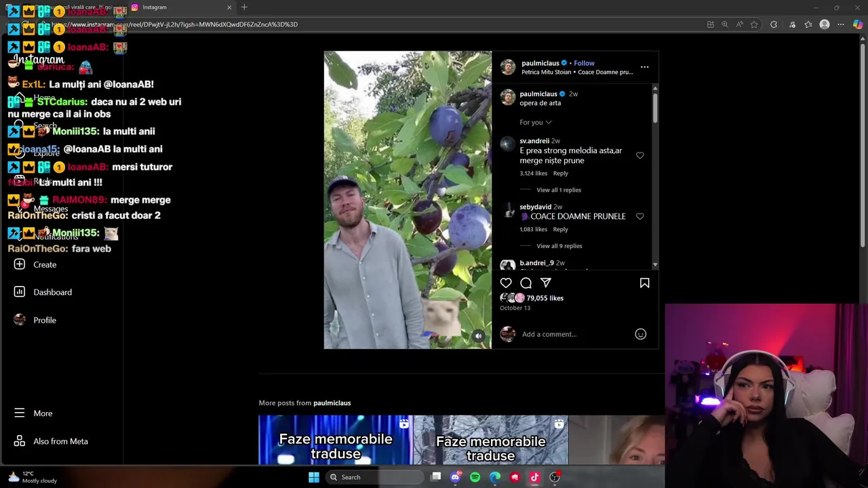The height and width of the screenshot is (488, 868).
Task: Click the zoom magnifier icon in address bar
Action: tap(725, 24)
